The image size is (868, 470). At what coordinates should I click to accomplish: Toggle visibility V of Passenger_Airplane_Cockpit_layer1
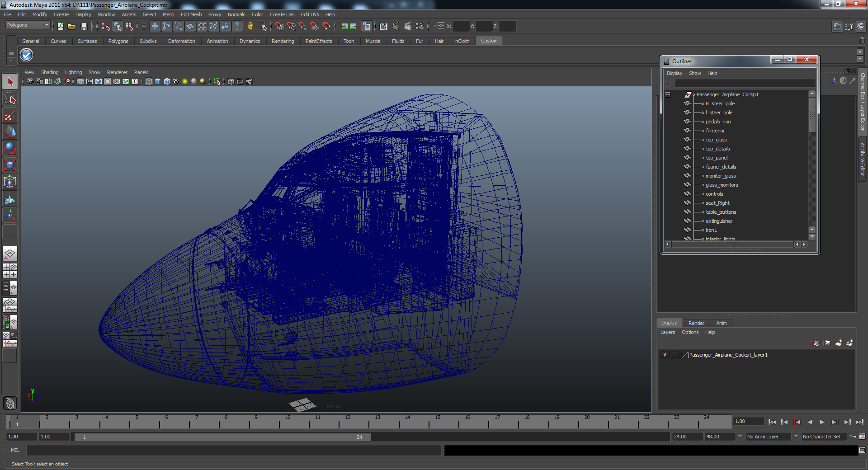click(x=665, y=355)
